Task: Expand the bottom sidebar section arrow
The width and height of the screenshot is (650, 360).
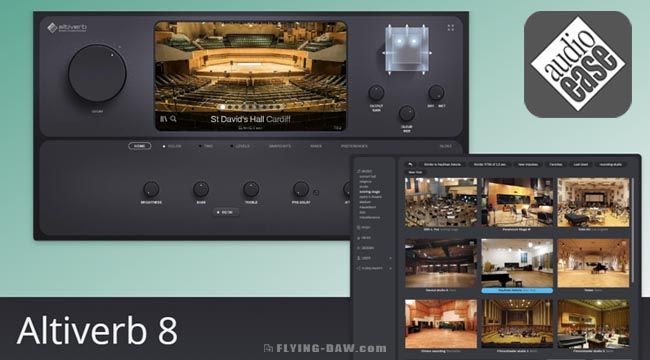Action: click(x=390, y=269)
